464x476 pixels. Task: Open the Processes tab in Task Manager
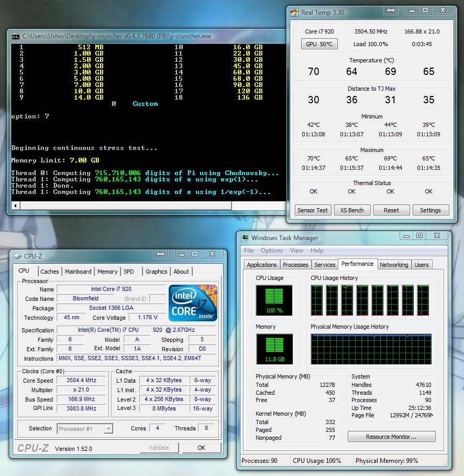295,265
